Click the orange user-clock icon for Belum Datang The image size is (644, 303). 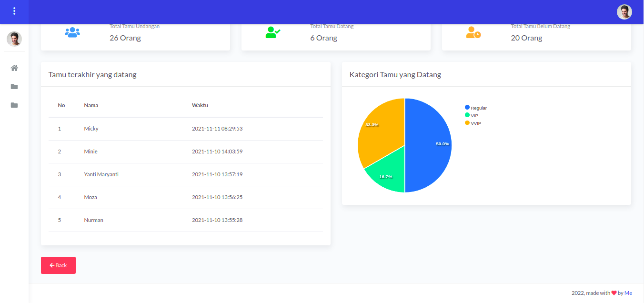(473, 32)
